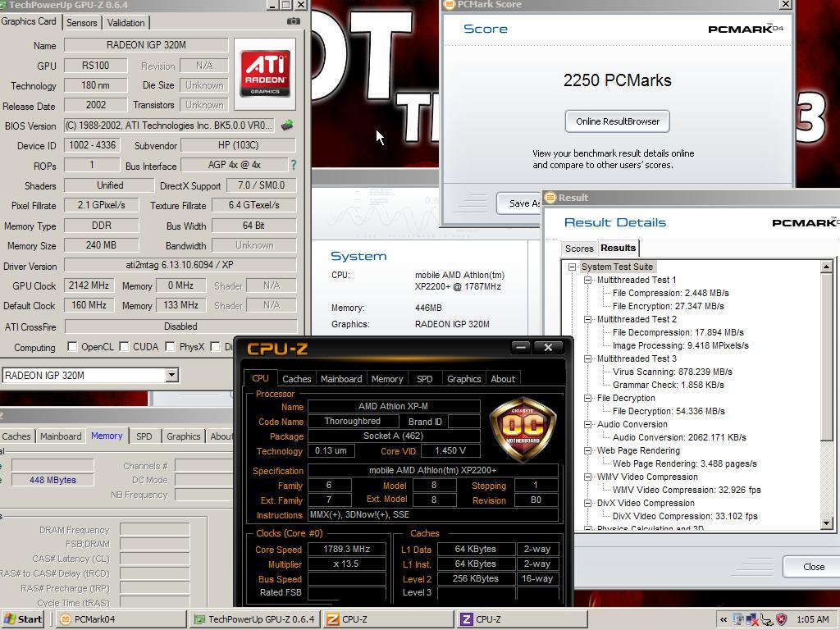Screen dimensions: 840x630
Task: Collapse the Audio Conversion node
Action: 587,424
